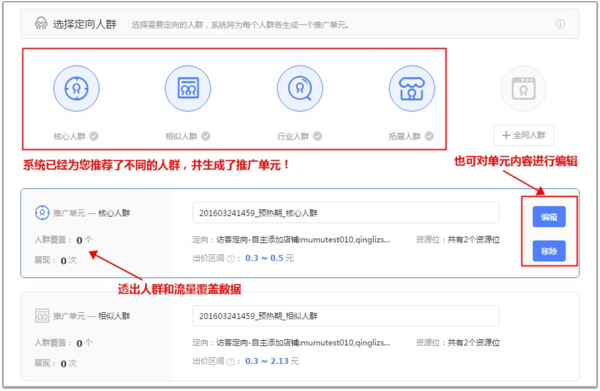Click 展现 0次 in 核心人群 unit
Viewport: 600px width, 391px height.
coord(55,261)
